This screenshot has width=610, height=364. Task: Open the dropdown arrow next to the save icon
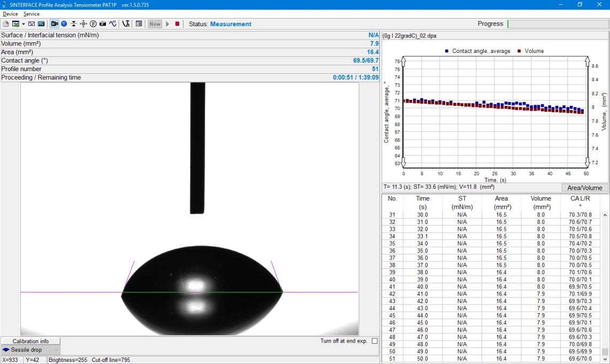pos(24,24)
